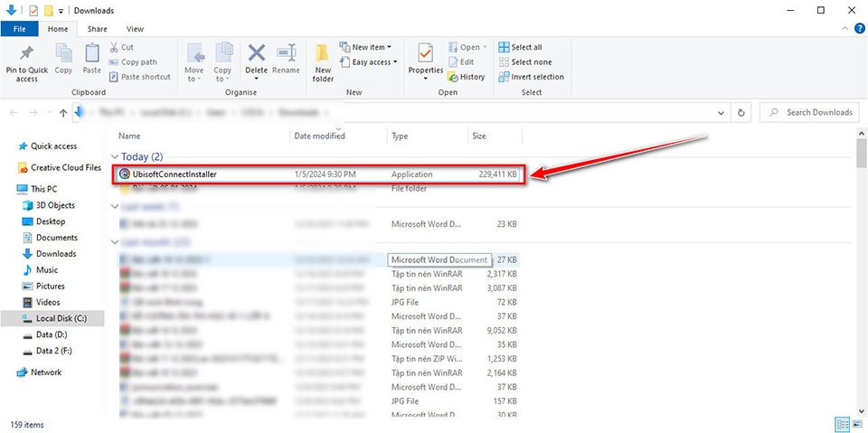Sort by the Size column header
This screenshot has height=433, width=868.
tap(479, 136)
